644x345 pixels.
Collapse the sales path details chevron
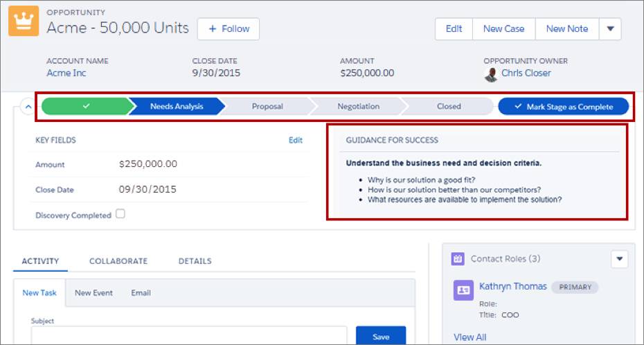(28, 107)
